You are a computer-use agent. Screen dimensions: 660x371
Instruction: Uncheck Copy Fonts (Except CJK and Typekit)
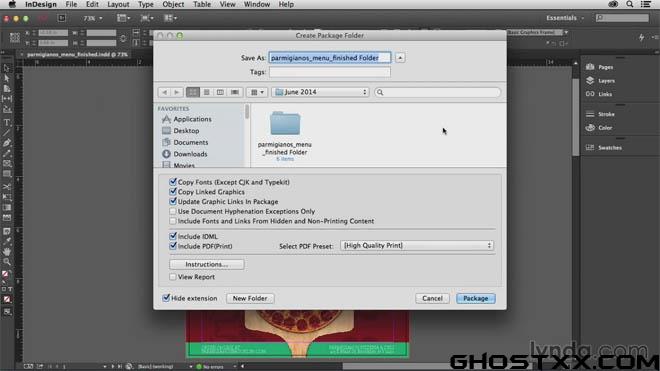pyautogui.click(x=173, y=182)
